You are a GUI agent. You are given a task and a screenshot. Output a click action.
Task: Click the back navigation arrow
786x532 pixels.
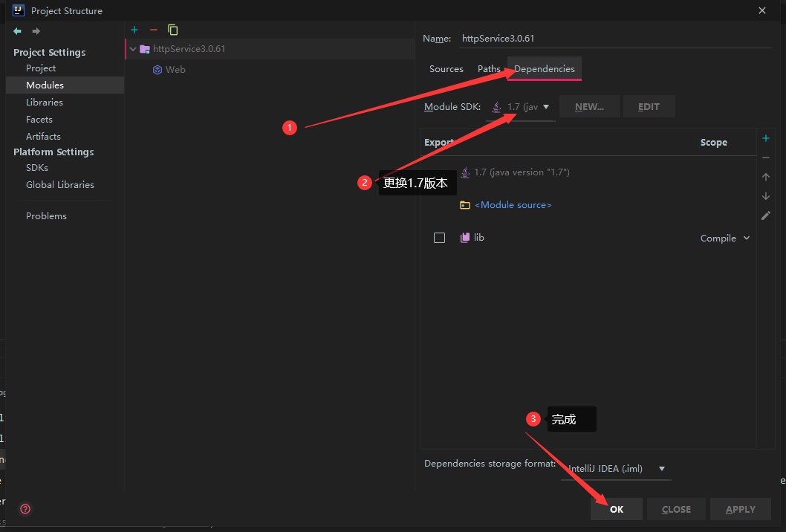point(16,31)
